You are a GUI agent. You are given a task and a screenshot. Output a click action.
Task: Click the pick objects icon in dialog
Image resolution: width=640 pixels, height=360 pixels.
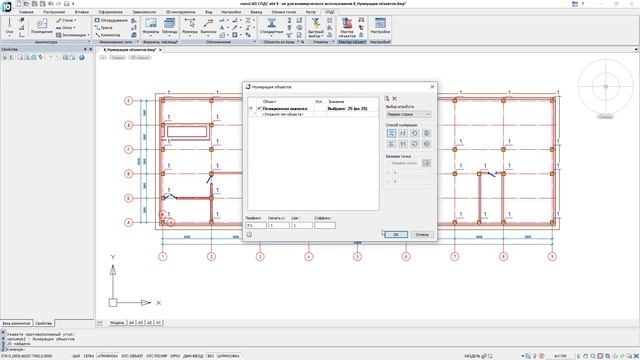point(387,98)
